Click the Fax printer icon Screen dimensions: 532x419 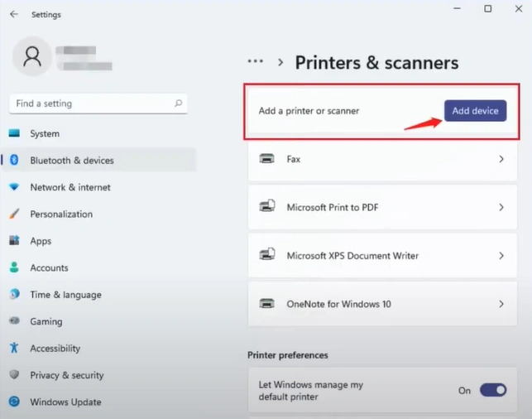266,158
